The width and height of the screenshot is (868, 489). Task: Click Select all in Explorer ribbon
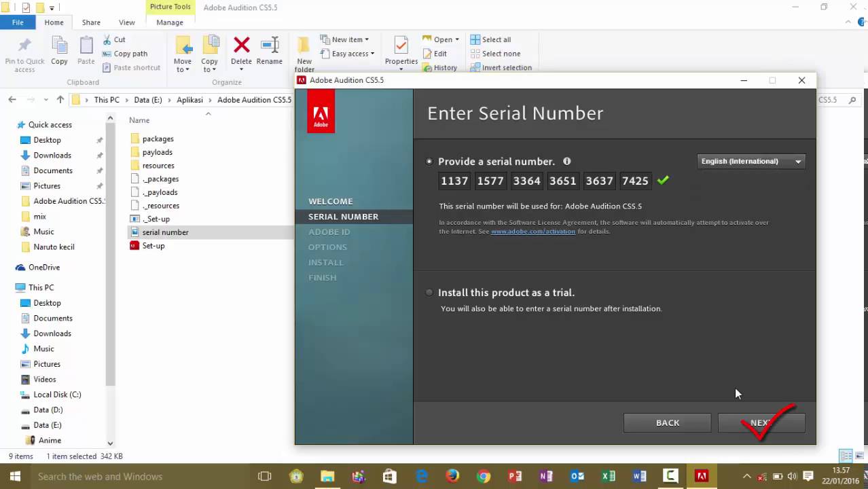(490, 39)
